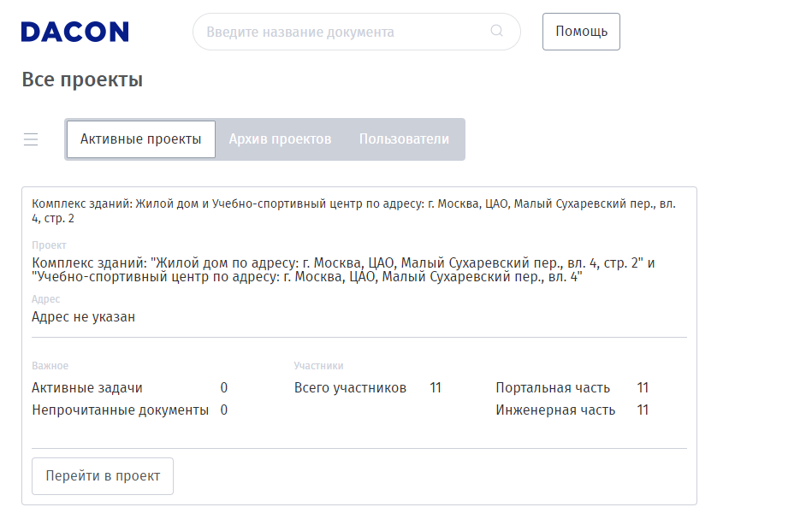The height and width of the screenshot is (513, 812).
Task: Click the Важное section label
Action: pos(50,366)
